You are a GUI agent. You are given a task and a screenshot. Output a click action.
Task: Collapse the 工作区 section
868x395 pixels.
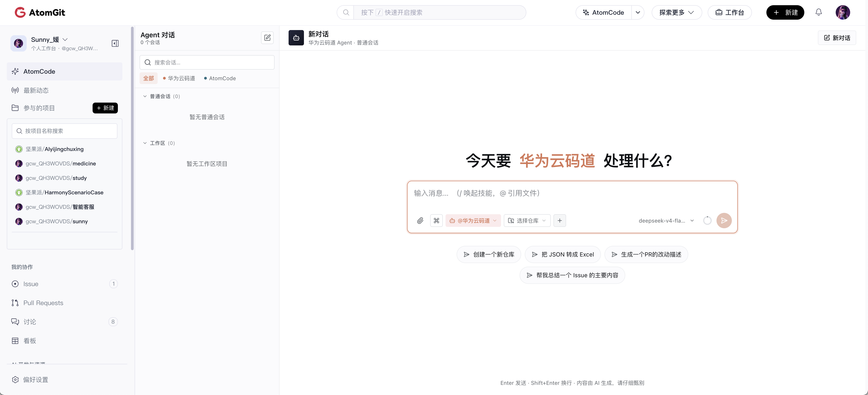coord(159,143)
